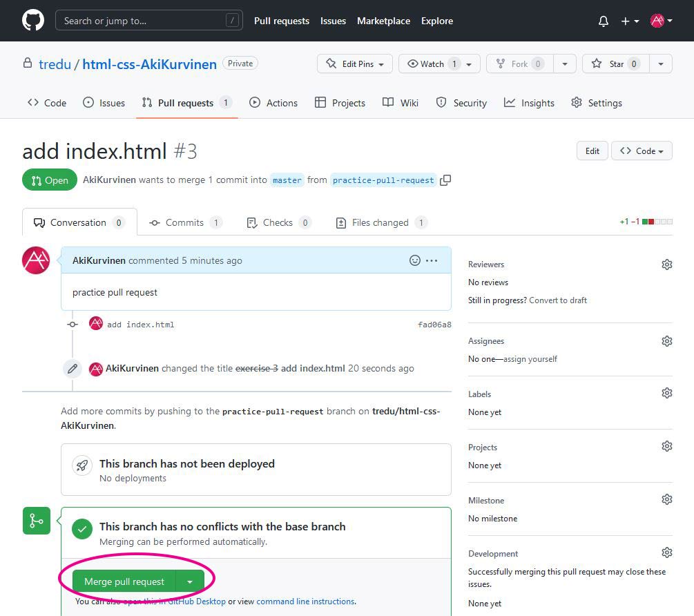Open the notifications bell
The width and height of the screenshot is (694, 616).
[604, 21]
